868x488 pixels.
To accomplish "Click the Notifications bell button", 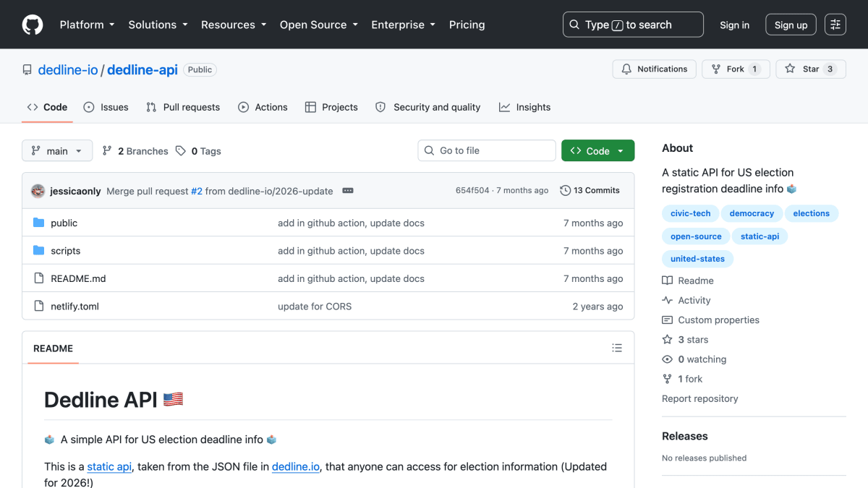I will click(655, 69).
